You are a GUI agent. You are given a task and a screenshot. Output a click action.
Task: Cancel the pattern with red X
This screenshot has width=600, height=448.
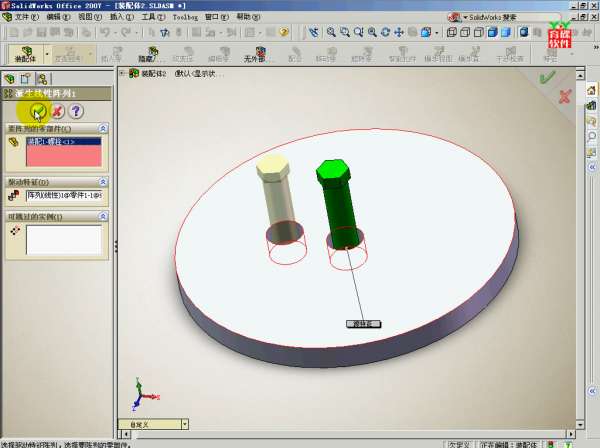(x=57, y=110)
